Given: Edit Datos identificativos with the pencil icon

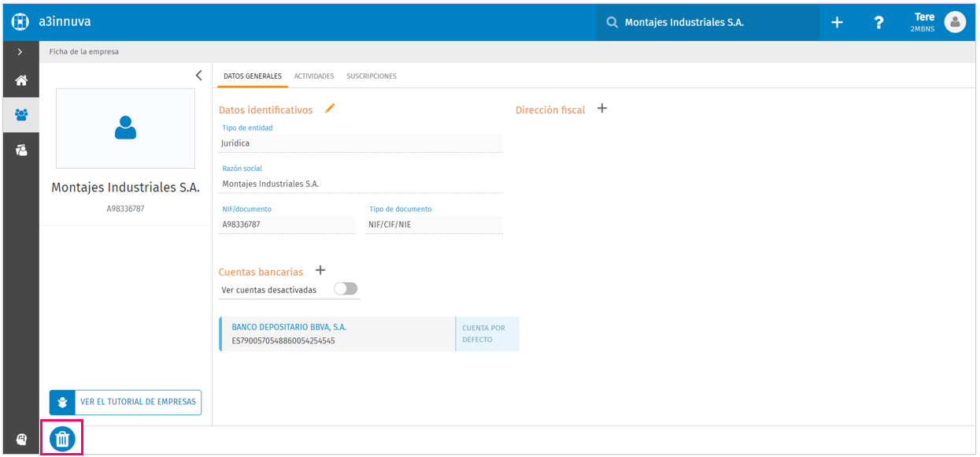Looking at the screenshot, I should click(330, 109).
